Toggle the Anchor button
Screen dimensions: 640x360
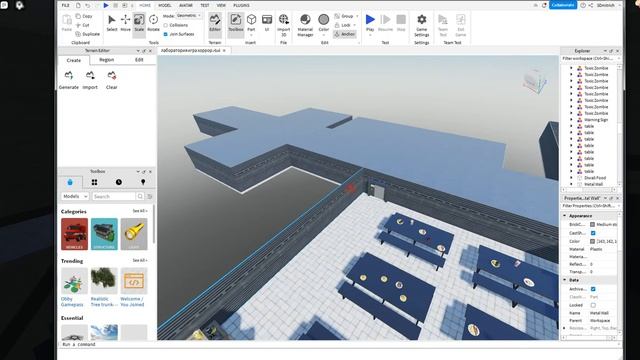click(345, 34)
